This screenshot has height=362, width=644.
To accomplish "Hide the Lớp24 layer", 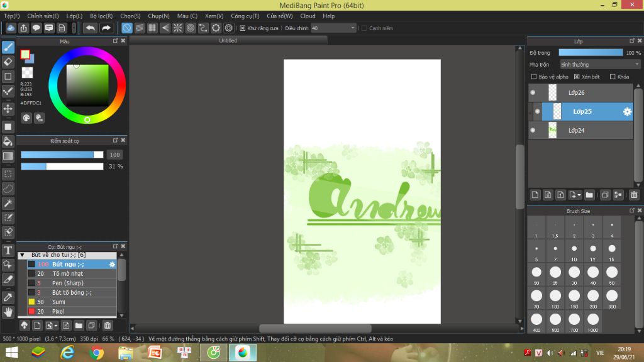I will 533,131.
